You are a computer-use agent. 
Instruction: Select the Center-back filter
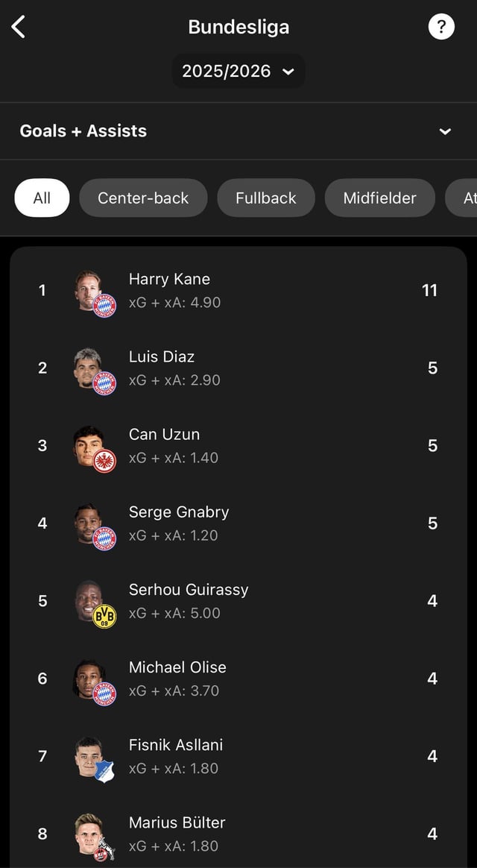[x=143, y=198]
